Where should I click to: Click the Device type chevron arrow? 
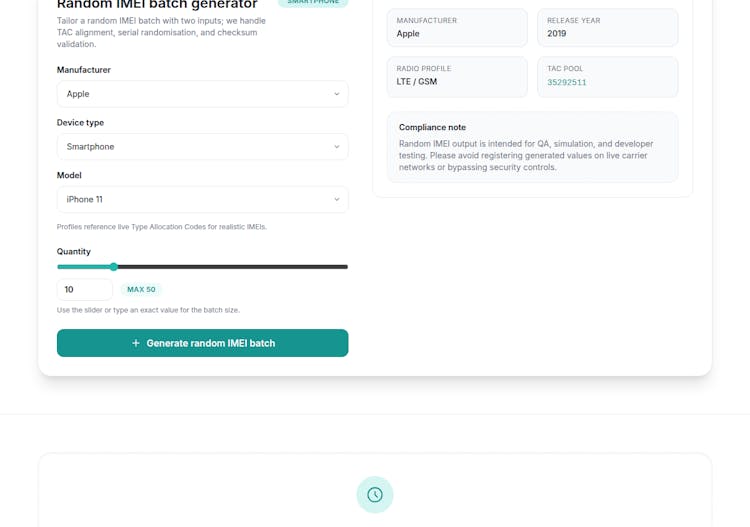point(337,147)
